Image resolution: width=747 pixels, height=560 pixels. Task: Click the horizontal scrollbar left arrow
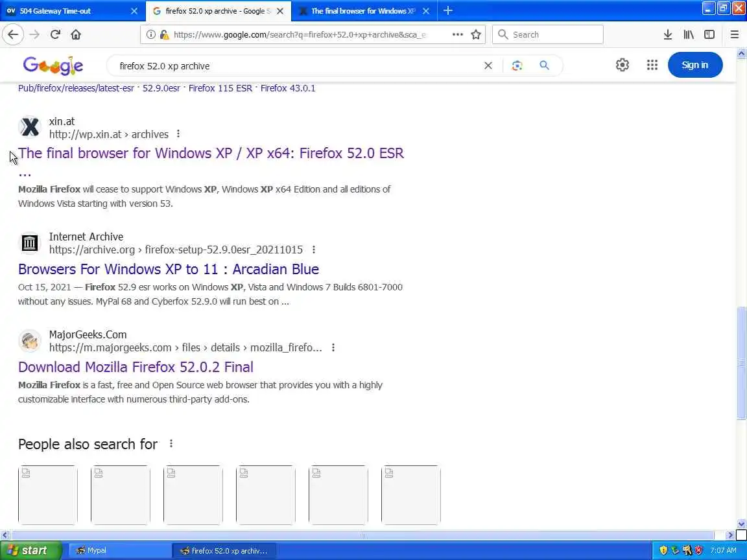pyautogui.click(x=5, y=535)
